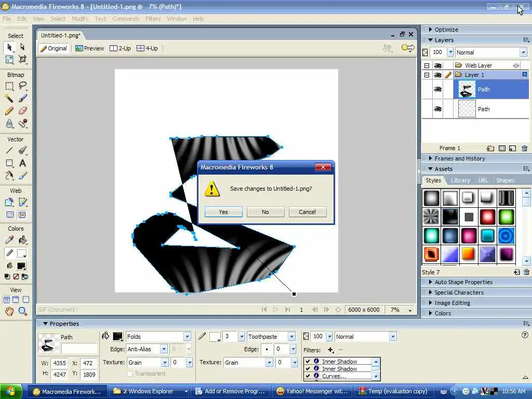532x399 pixels.
Task: Hide the selected top Path object
Action: (x=437, y=89)
